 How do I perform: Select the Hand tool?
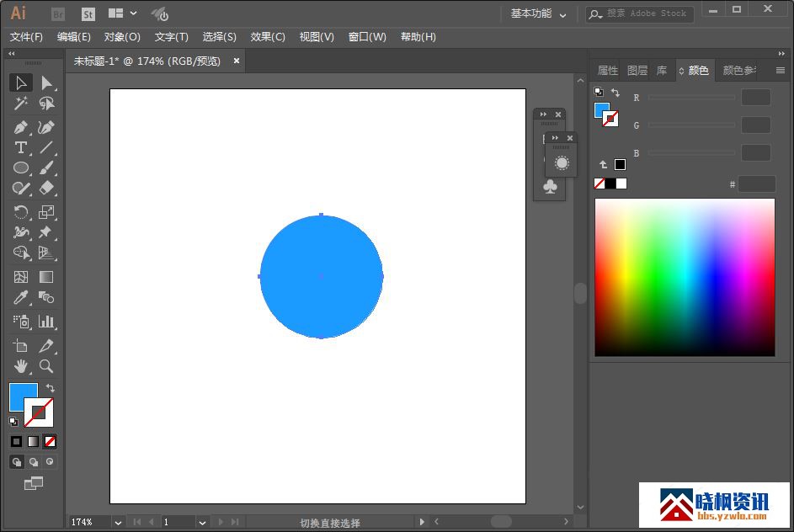tap(21, 366)
